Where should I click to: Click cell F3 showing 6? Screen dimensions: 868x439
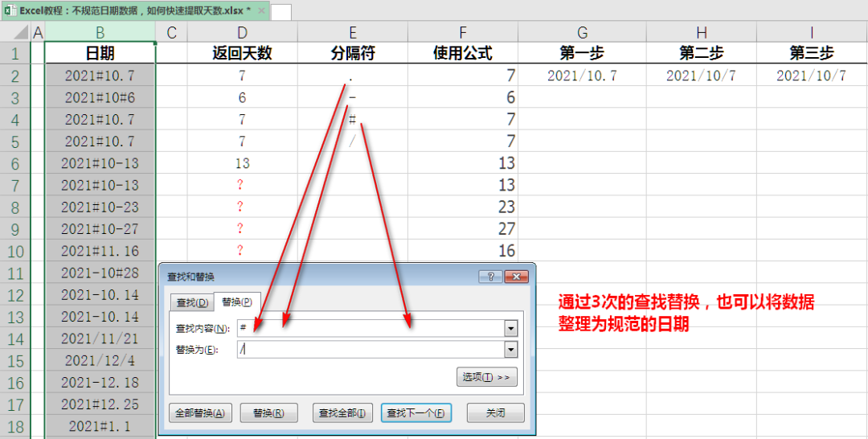click(463, 97)
